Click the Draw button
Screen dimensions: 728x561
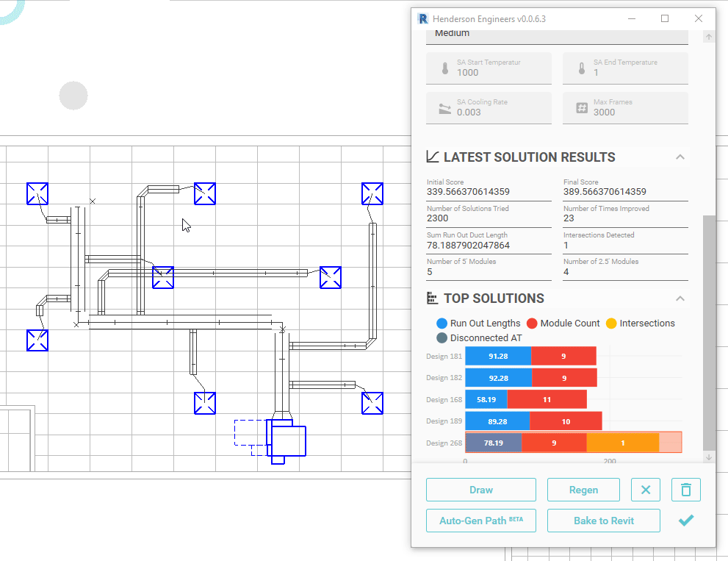pos(481,490)
